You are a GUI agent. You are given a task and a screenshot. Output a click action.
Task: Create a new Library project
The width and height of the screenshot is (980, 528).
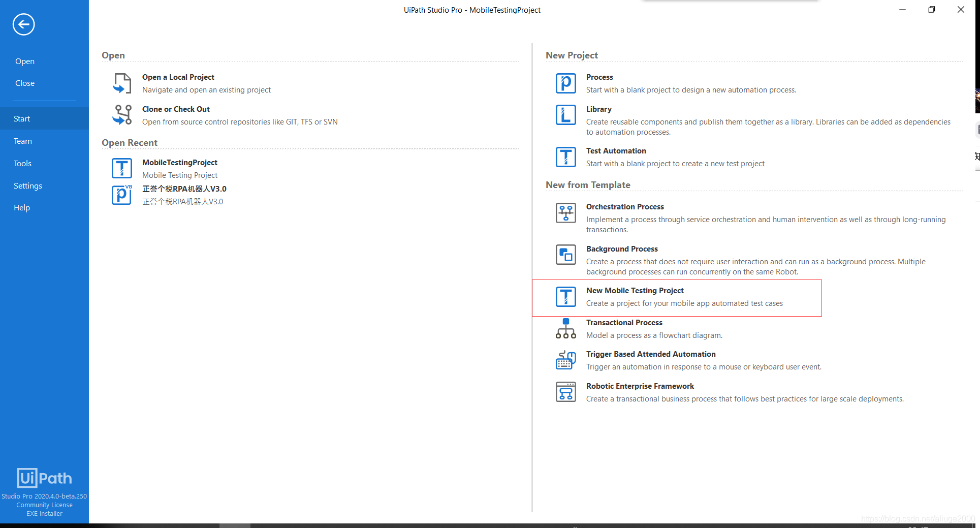pyautogui.click(x=599, y=109)
